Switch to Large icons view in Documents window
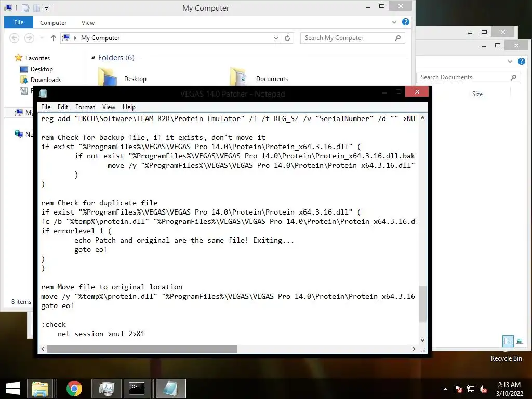The width and height of the screenshot is (532, 399). 520,341
